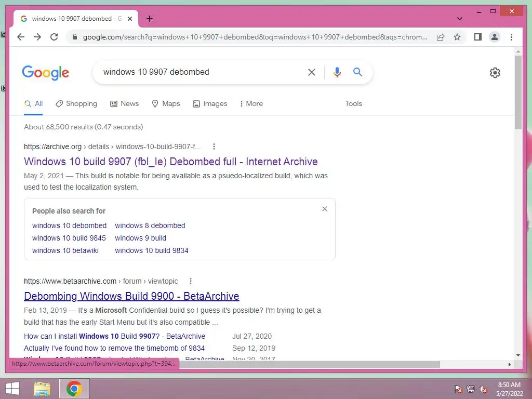Focus the browser address bar URL
This screenshot has width=532, height=399.
pos(255,37)
